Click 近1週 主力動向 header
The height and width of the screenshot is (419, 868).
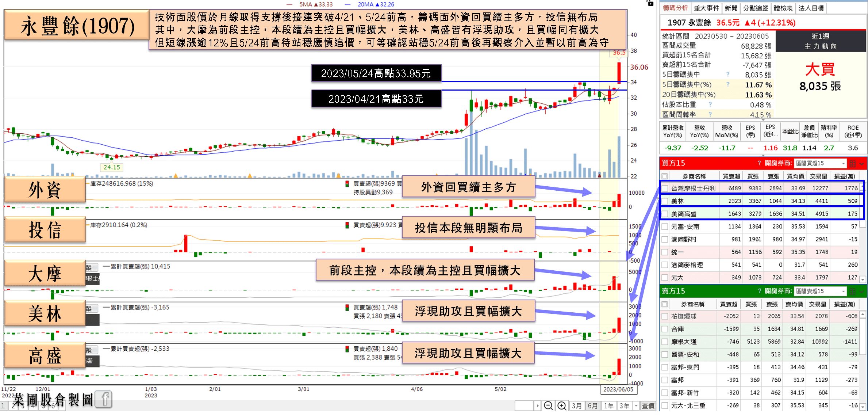821,41
